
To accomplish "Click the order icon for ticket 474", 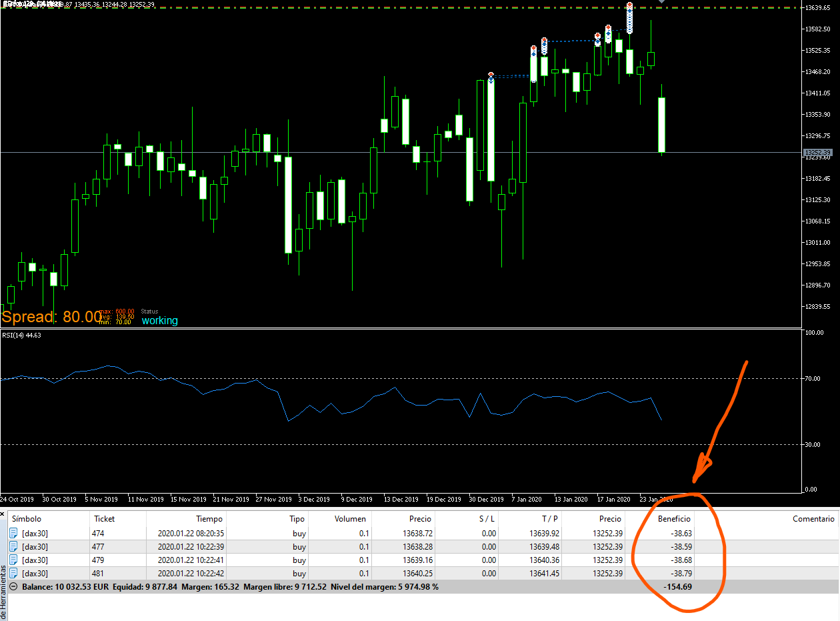I will (x=13, y=533).
